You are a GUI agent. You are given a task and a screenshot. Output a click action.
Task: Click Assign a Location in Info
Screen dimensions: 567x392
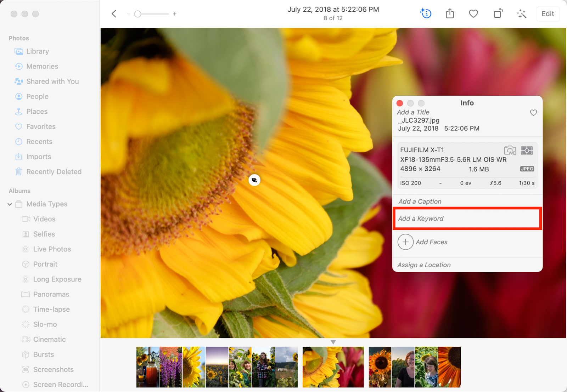click(x=424, y=265)
